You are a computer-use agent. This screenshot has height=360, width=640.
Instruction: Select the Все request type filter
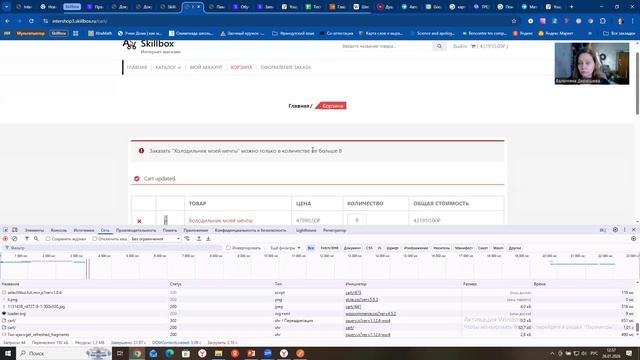tap(311, 248)
